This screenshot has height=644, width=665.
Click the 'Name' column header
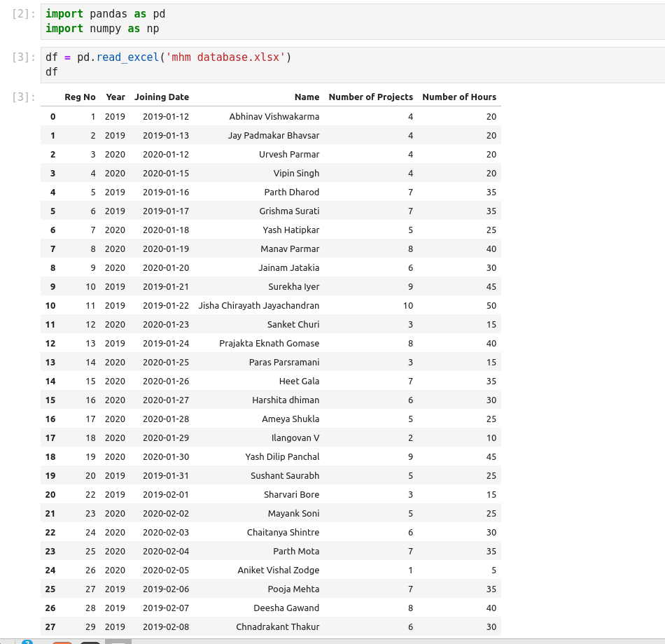point(307,97)
